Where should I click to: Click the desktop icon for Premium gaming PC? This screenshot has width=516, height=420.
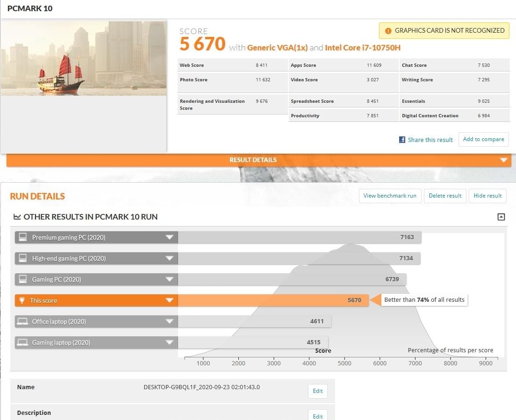click(x=23, y=237)
